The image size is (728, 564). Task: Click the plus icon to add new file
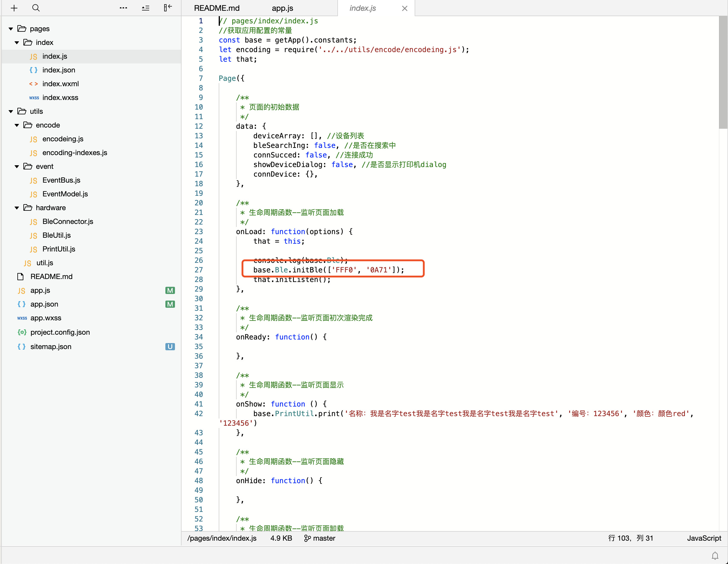click(x=14, y=8)
